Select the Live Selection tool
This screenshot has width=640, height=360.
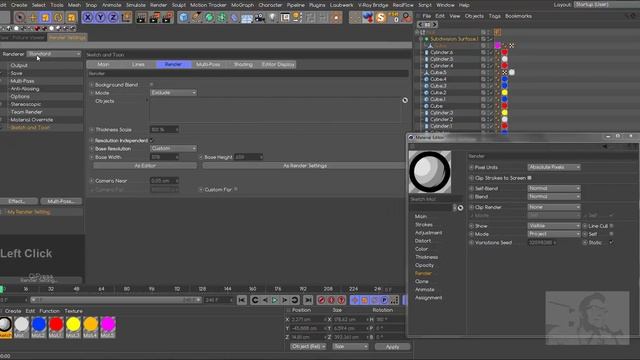pyautogui.click(x=19, y=18)
